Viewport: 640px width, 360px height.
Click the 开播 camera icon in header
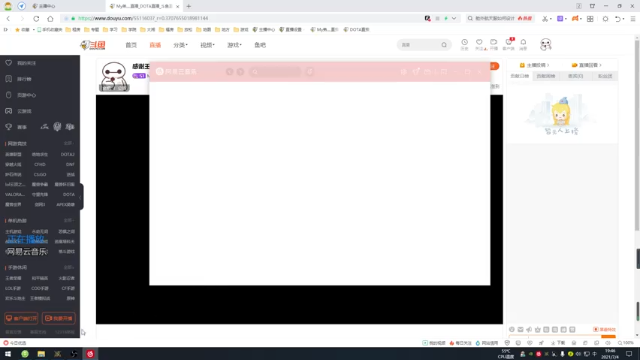coord(493,44)
